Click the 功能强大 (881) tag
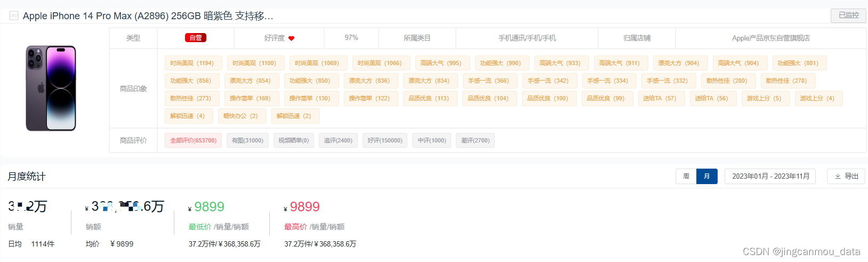 (x=799, y=63)
